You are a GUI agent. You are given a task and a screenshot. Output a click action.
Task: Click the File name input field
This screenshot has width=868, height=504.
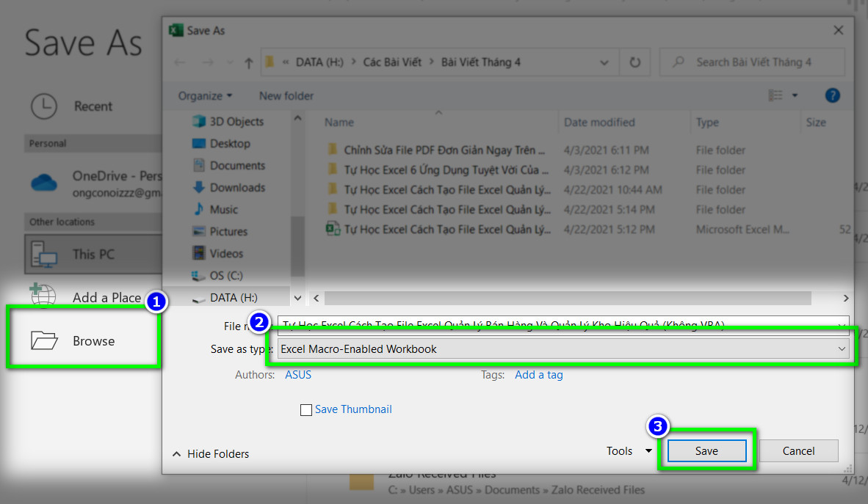[x=563, y=325]
